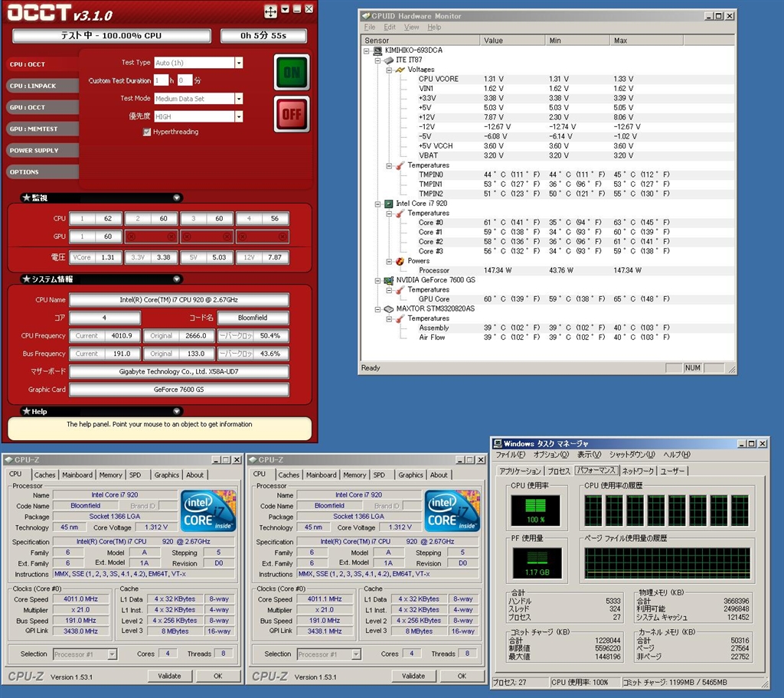Screen dimensions: 784x698
Task: Open the ネットワーク tab in Task Manager
Action: coord(638,471)
